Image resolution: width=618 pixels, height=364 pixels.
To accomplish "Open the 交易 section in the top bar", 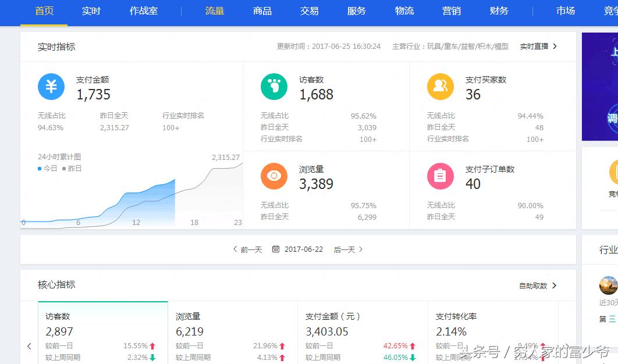I will pyautogui.click(x=309, y=10).
